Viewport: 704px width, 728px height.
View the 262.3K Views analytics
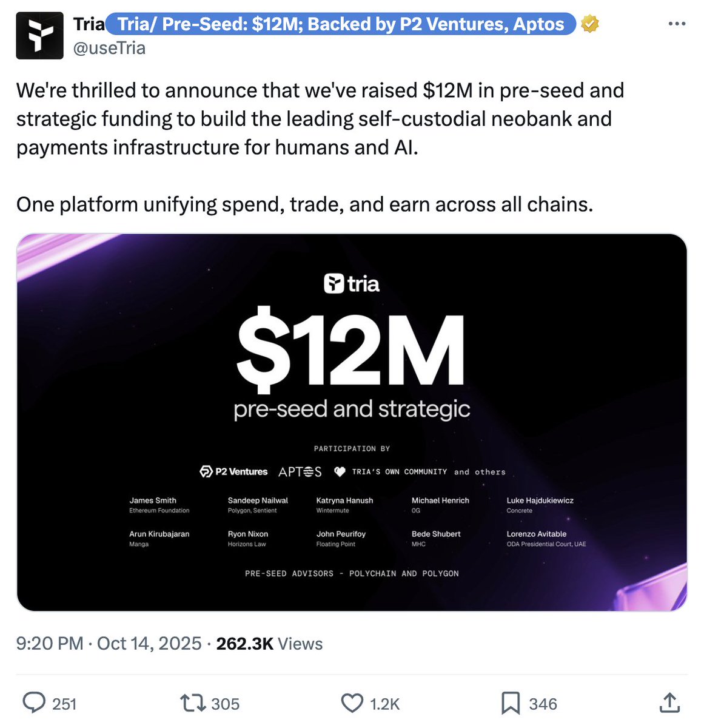pos(269,644)
